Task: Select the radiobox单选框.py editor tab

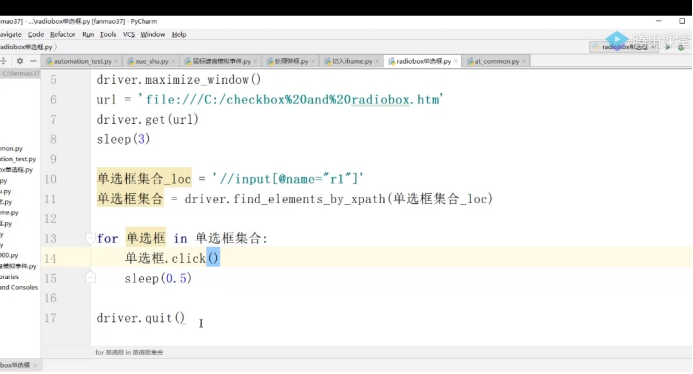Action: (x=423, y=61)
